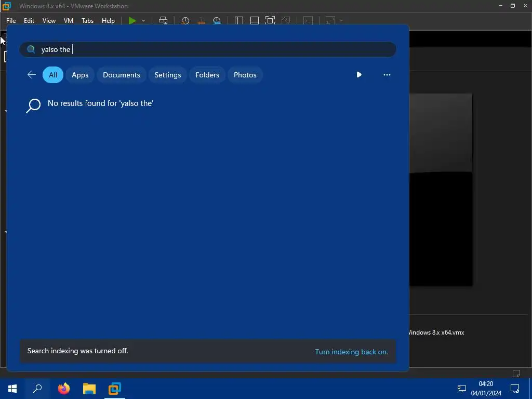Filter search results by Settings
532x399 pixels.
pos(168,75)
